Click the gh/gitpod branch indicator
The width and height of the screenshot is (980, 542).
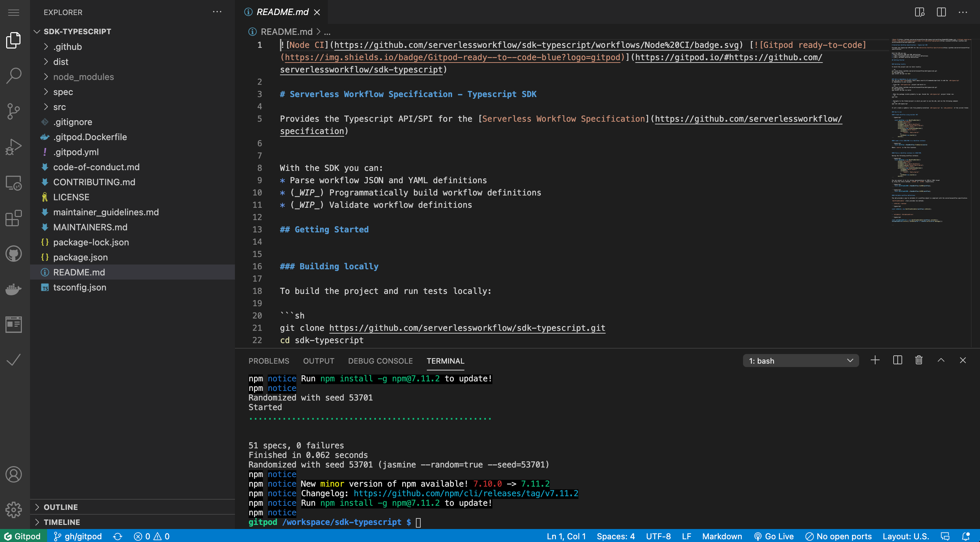coord(78,536)
